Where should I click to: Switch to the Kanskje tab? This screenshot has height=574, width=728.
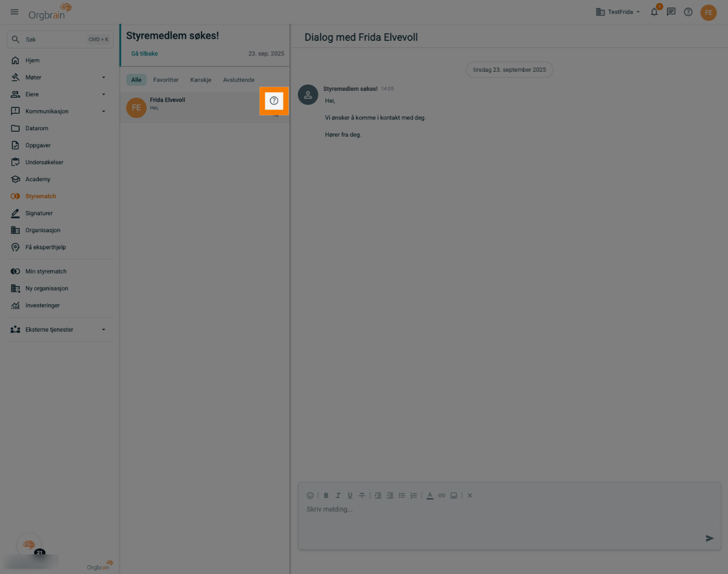(x=200, y=80)
